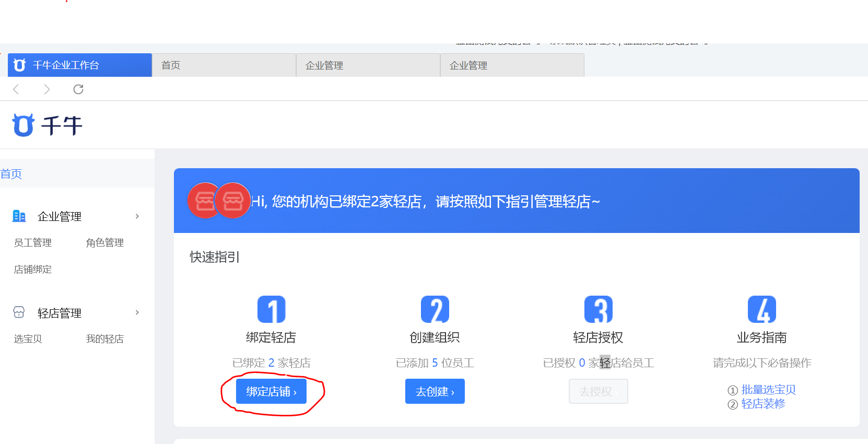Select 员工管理 in the sidebar
Viewport: 868px width, 444px height.
pos(33,243)
